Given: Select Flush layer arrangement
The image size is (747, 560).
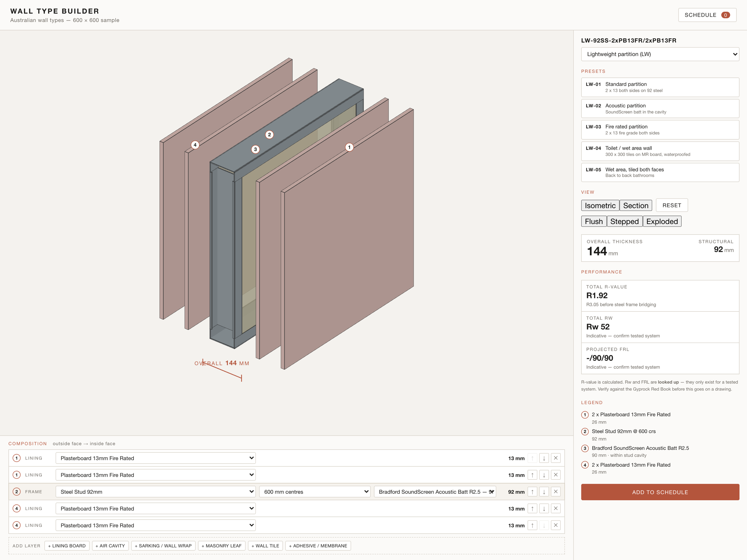Looking at the screenshot, I should coord(594,222).
